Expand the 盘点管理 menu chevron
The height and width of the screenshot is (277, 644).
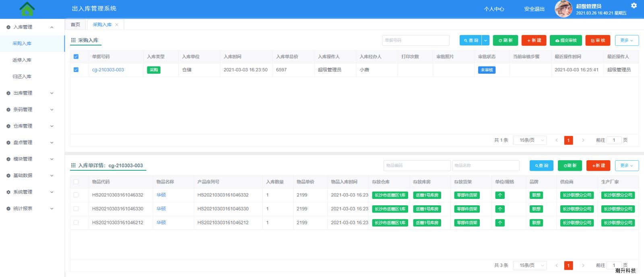[52, 143]
